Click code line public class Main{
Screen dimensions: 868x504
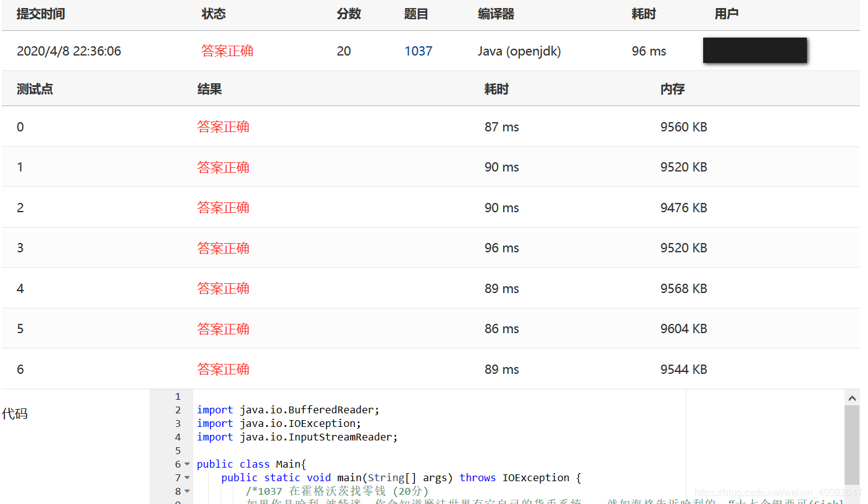(252, 464)
